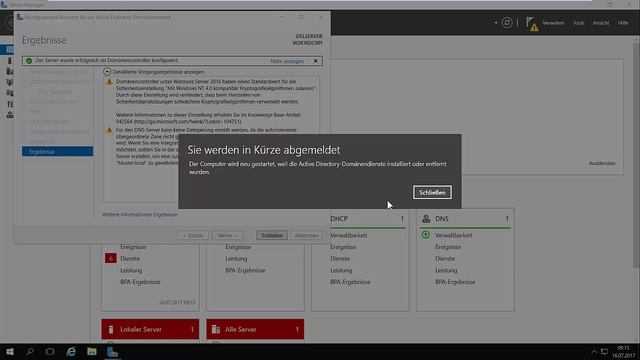The height and width of the screenshot is (360, 640).
Task: Open Ereignisse in the DHCP tile
Action: [x=343, y=247]
